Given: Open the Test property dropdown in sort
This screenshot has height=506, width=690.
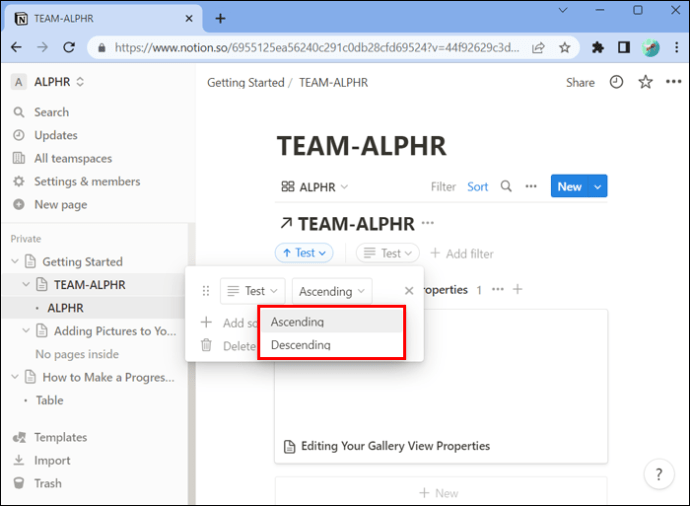Looking at the screenshot, I should click(x=253, y=291).
